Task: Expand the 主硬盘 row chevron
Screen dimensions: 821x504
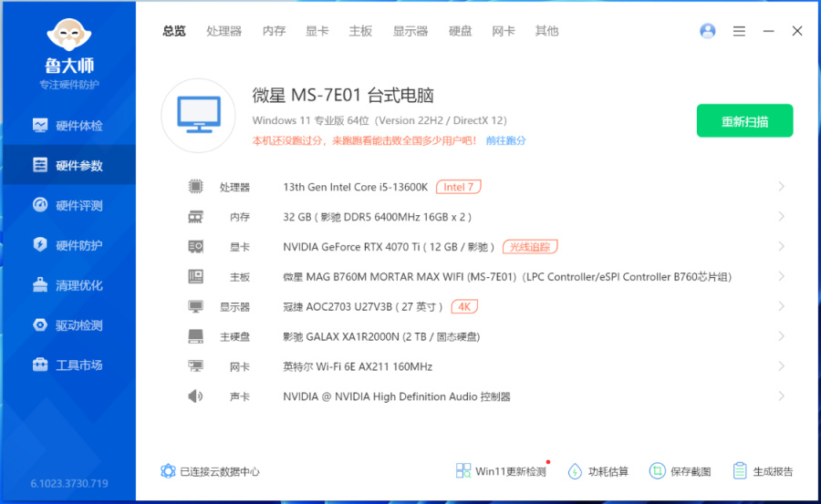Action: (781, 336)
